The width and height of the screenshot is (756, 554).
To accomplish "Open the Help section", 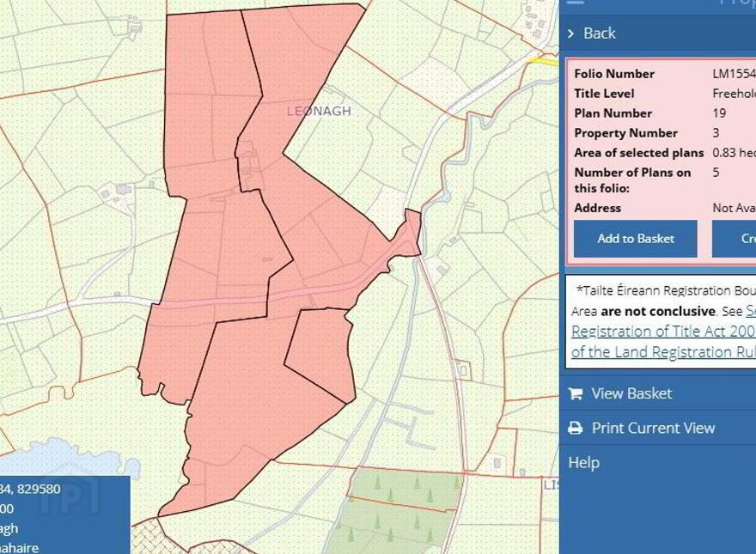I will 584,462.
